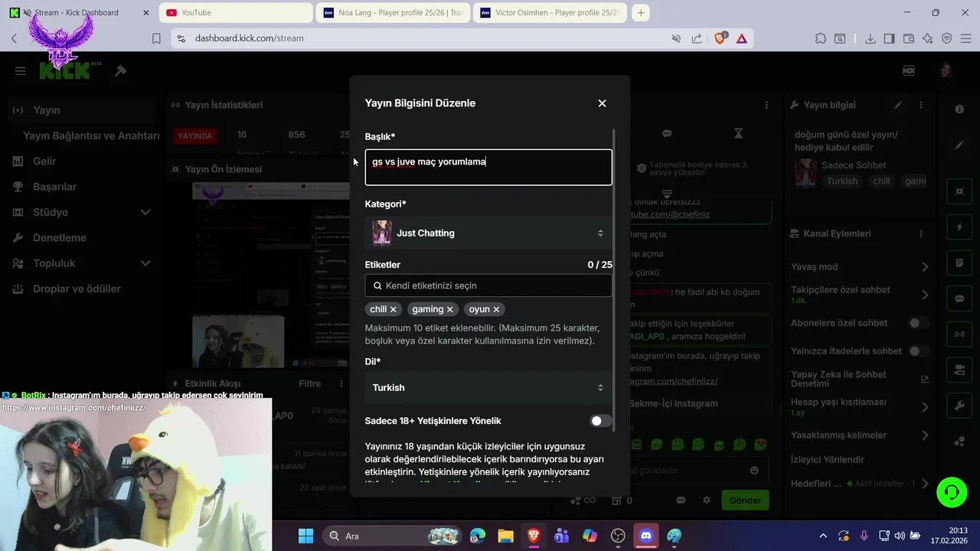
Task: Open File Explorer from the taskbar
Action: click(x=505, y=536)
